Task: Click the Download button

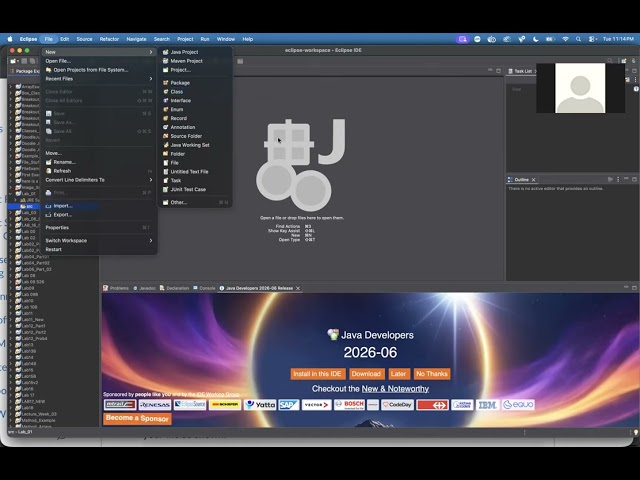Action: (366, 374)
